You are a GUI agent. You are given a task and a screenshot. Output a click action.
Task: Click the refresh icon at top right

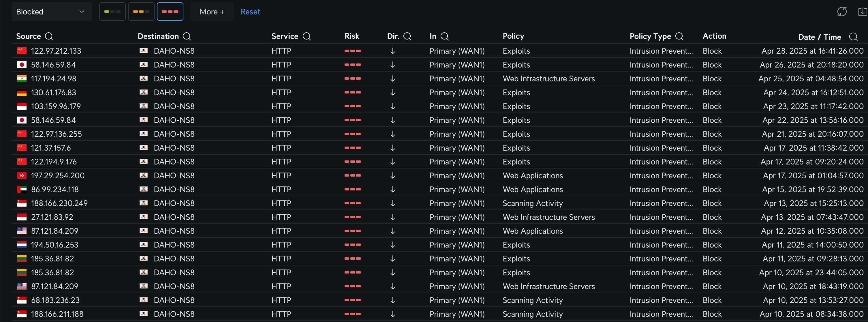[842, 12]
